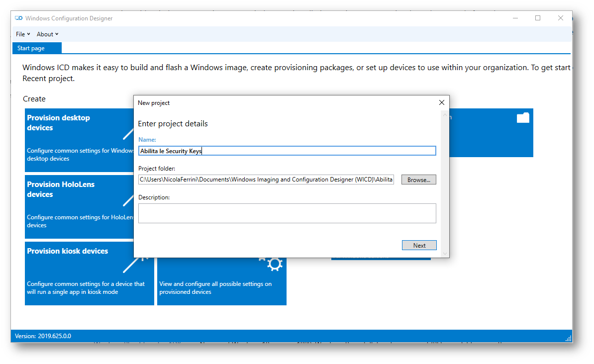Image resolution: width=594 pixels, height=364 pixels.
Task: Click the window resize grip in status bar
Action: [568, 339]
